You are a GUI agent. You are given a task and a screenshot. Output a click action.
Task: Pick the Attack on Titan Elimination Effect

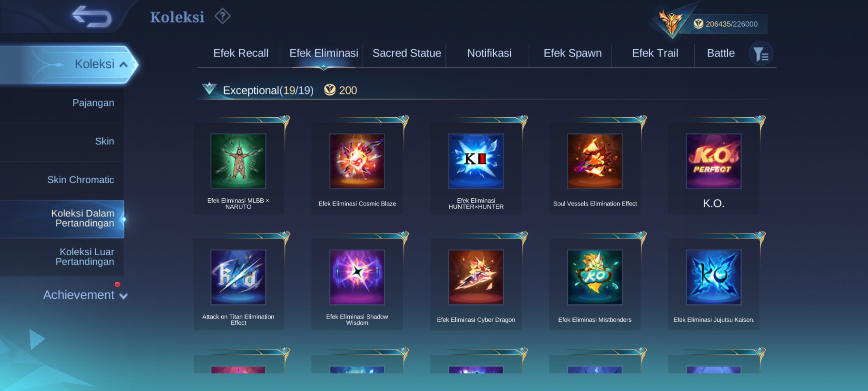tap(238, 277)
